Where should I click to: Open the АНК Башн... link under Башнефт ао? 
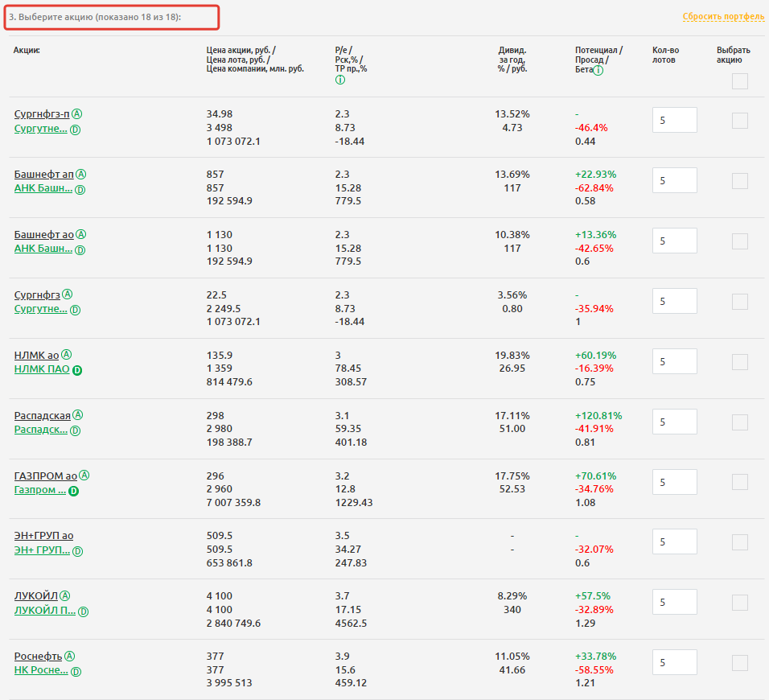click(x=43, y=249)
